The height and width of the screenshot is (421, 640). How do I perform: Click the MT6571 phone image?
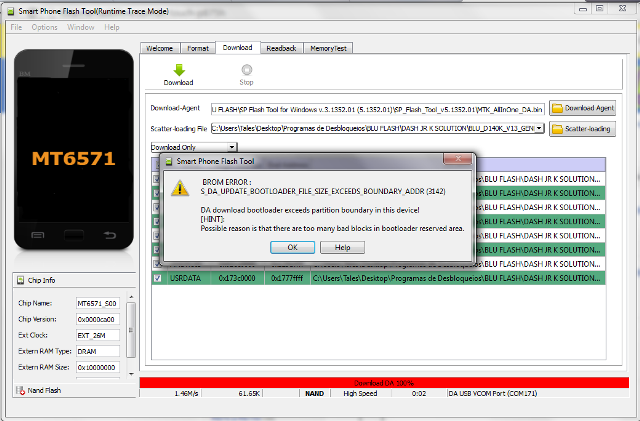pos(74,149)
